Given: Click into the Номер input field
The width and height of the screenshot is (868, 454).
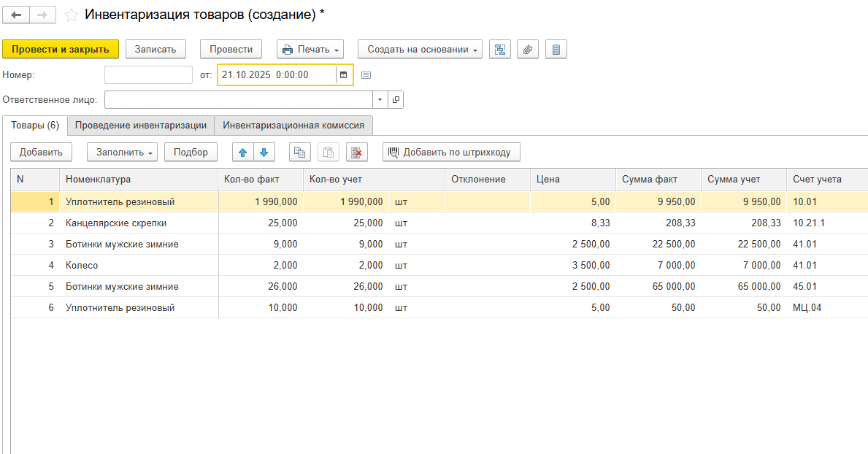Looking at the screenshot, I should (148, 74).
